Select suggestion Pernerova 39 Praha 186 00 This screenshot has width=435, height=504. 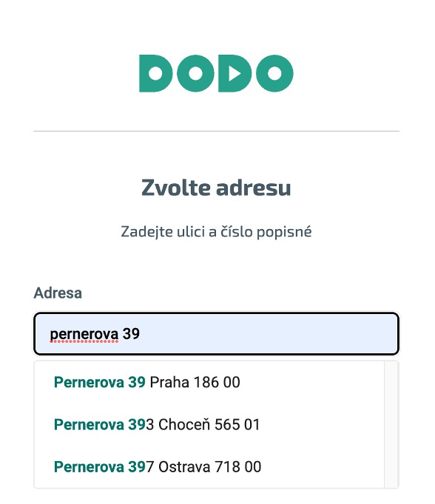pos(209,383)
